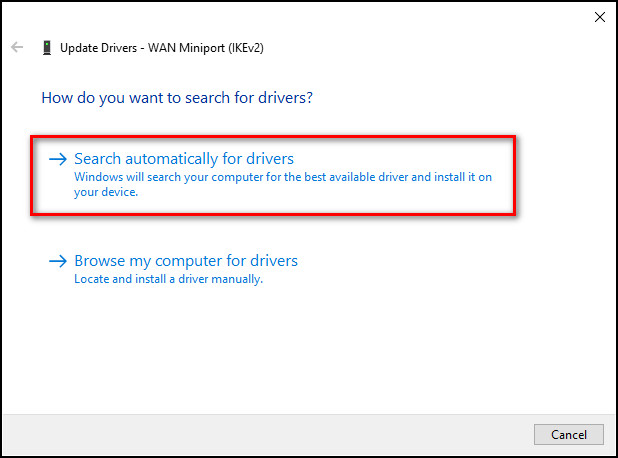Click the arrow icon beside Browse my computer
Screen dimensions: 618x458
58,261
